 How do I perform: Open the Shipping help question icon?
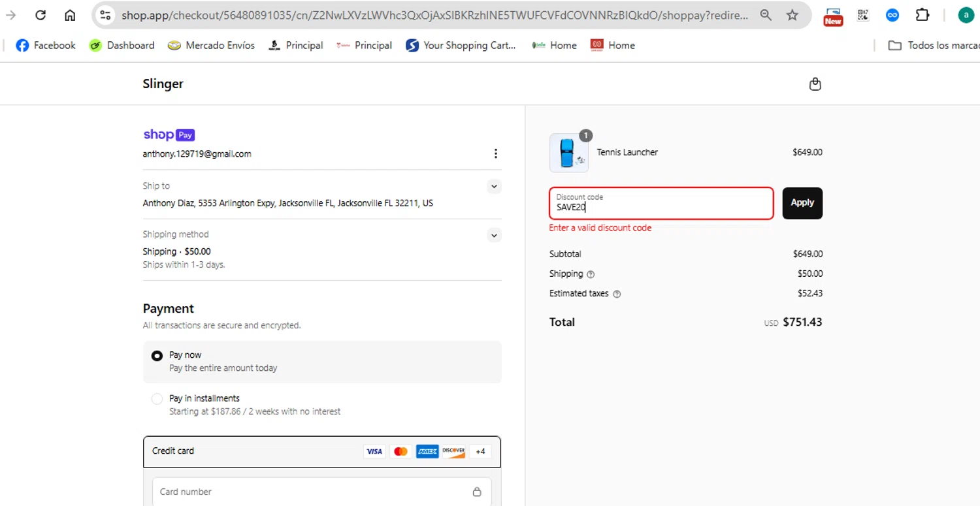click(x=591, y=274)
